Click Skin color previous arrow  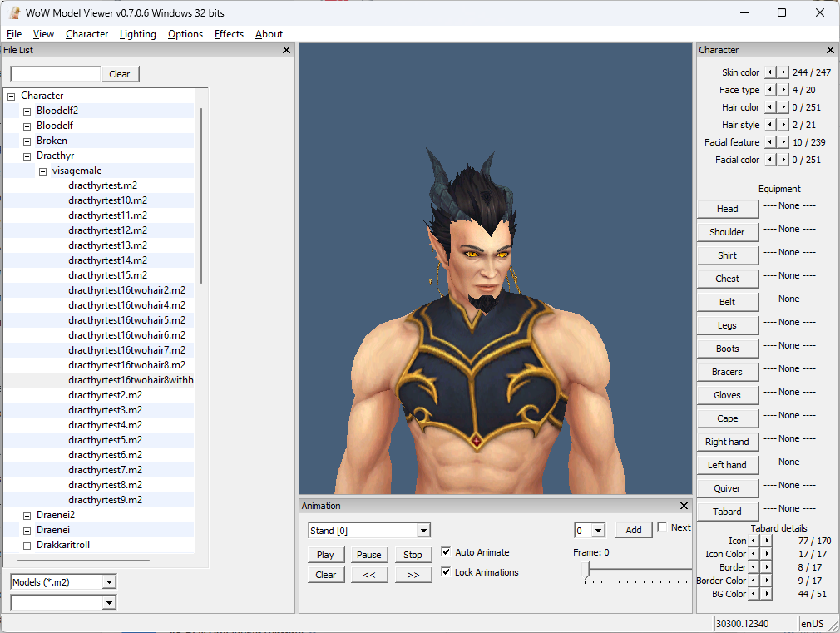pyautogui.click(x=770, y=72)
